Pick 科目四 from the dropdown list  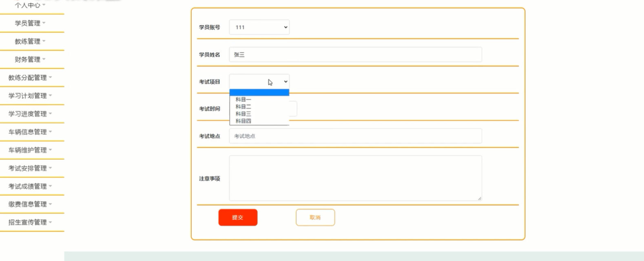pos(259,121)
